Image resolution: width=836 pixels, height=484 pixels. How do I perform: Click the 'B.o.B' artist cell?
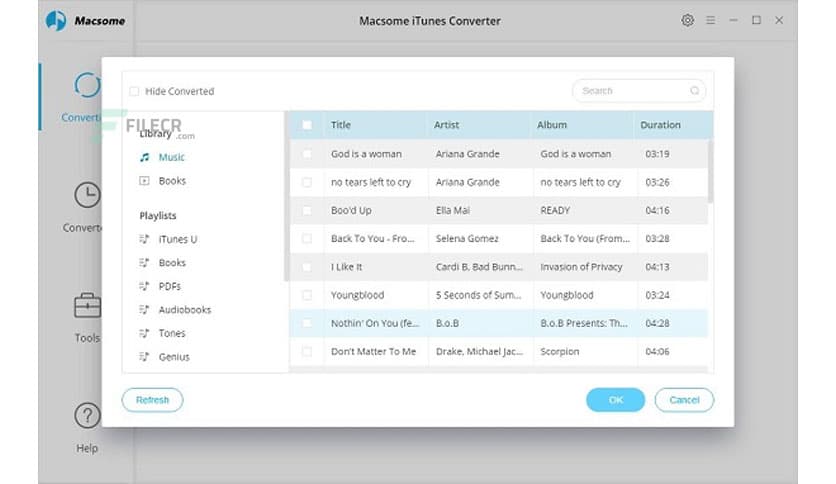point(447,323)
